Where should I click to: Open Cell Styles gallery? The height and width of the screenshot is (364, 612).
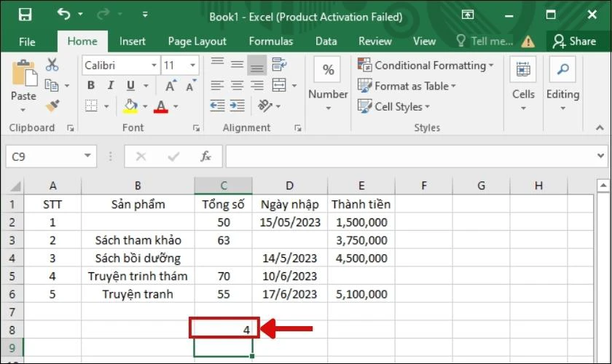393,106
